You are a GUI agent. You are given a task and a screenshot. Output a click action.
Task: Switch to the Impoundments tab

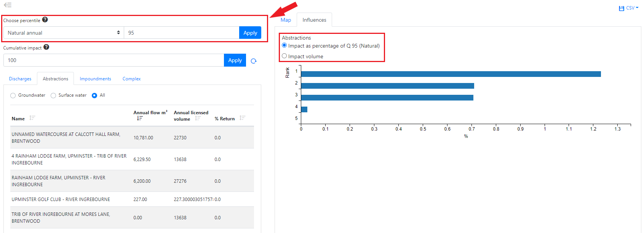95,79
